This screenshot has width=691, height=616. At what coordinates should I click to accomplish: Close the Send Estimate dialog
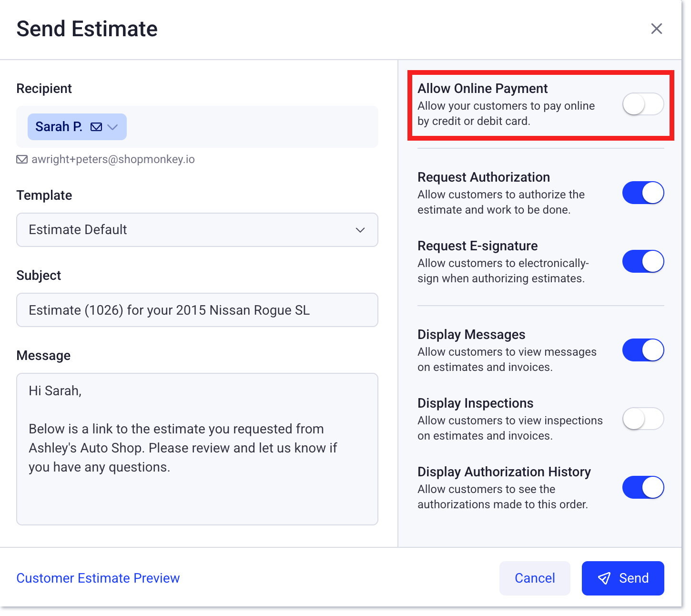(x=657, y=29)
